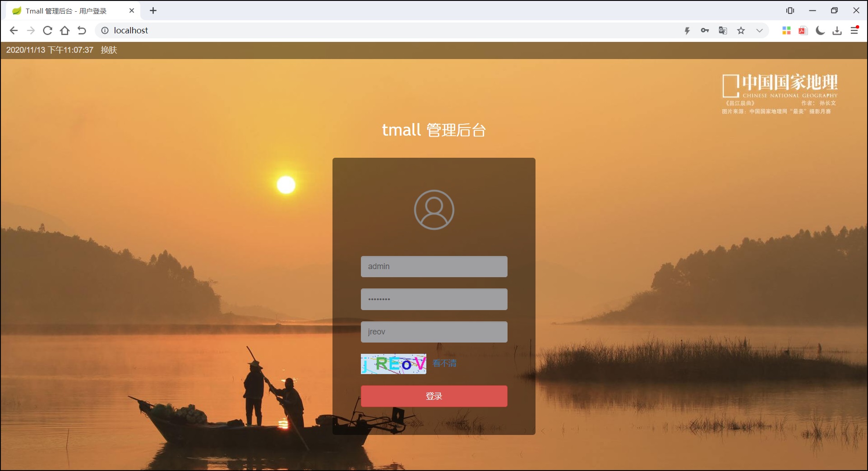The width and height of the screenshot is (868, 471).
Task: Go back using the browser back arrow
Action: pos(14,30)
